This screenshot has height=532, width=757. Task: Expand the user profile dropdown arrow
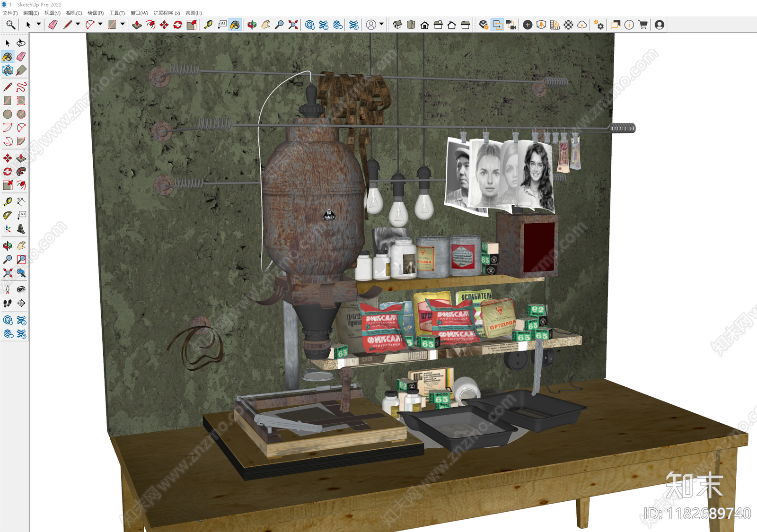tap(381, 24)
